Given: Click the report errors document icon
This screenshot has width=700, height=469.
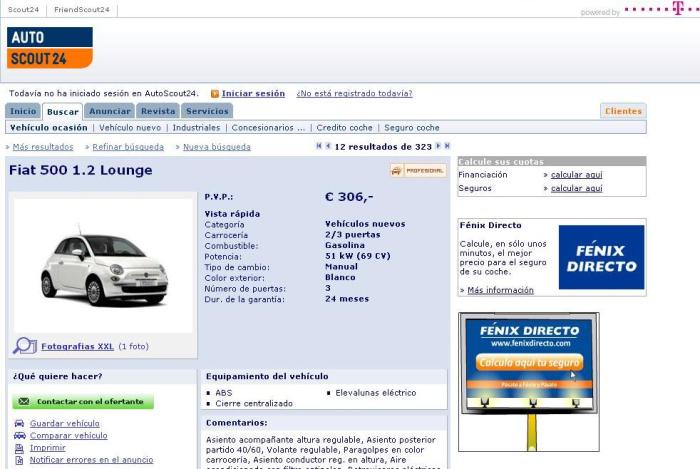Looking at the screenshot, I should [x=19, y=460].
